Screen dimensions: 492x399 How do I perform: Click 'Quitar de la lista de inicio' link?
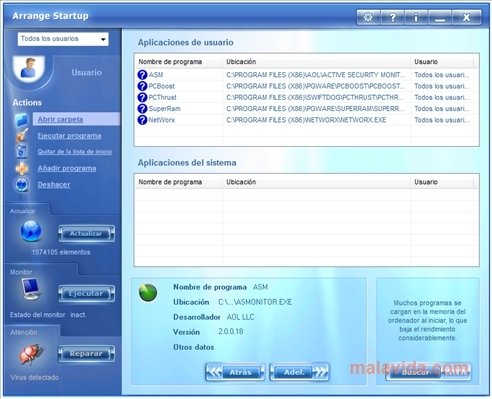(74, 152)
